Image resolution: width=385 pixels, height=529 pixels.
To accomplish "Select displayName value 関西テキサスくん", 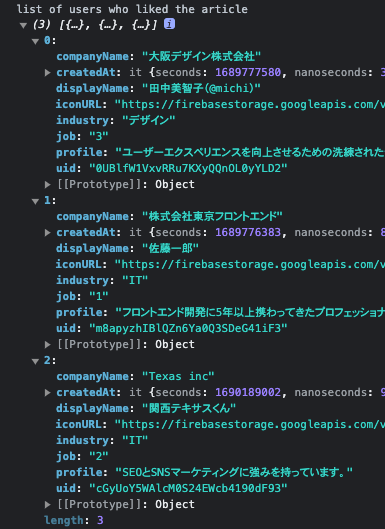I will (x=189, y=408).
